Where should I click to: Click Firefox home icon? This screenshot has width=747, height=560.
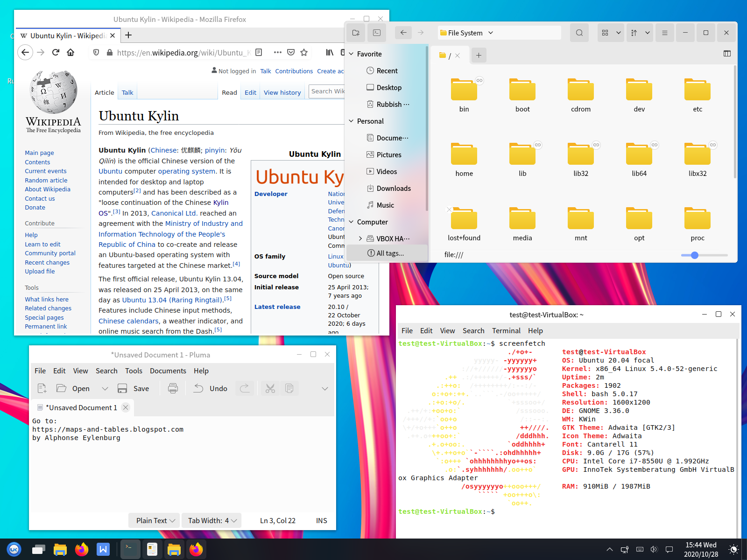(x=70, y=52)
